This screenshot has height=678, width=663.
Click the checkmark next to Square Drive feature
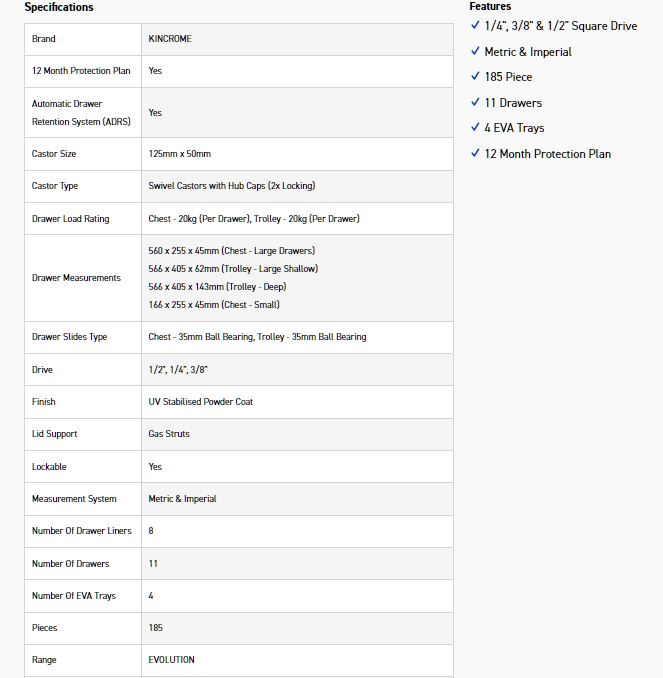pos(475,26)
